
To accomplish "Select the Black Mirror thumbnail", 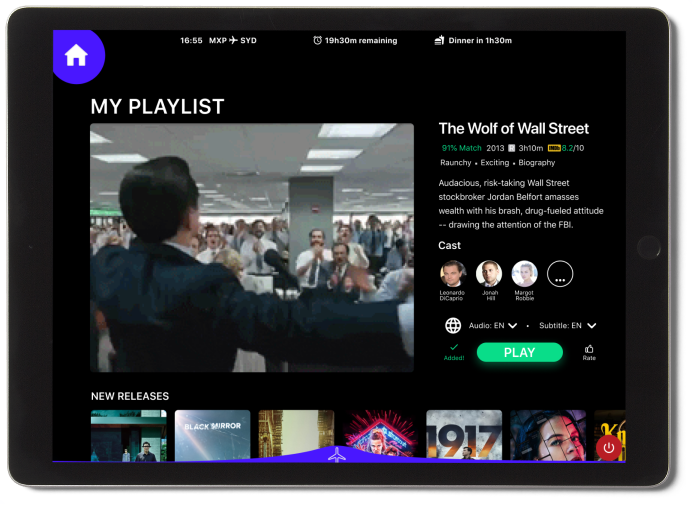I will (213, 436).
